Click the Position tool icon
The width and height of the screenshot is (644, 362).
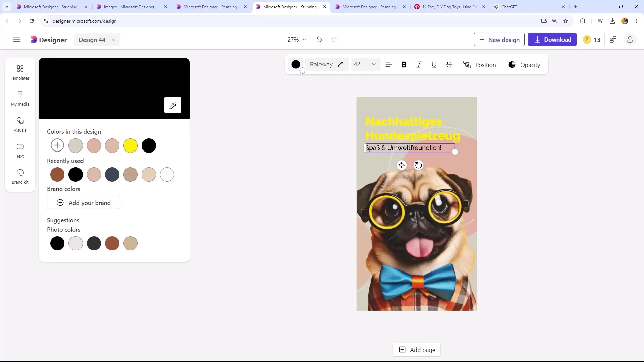(468, 65)
